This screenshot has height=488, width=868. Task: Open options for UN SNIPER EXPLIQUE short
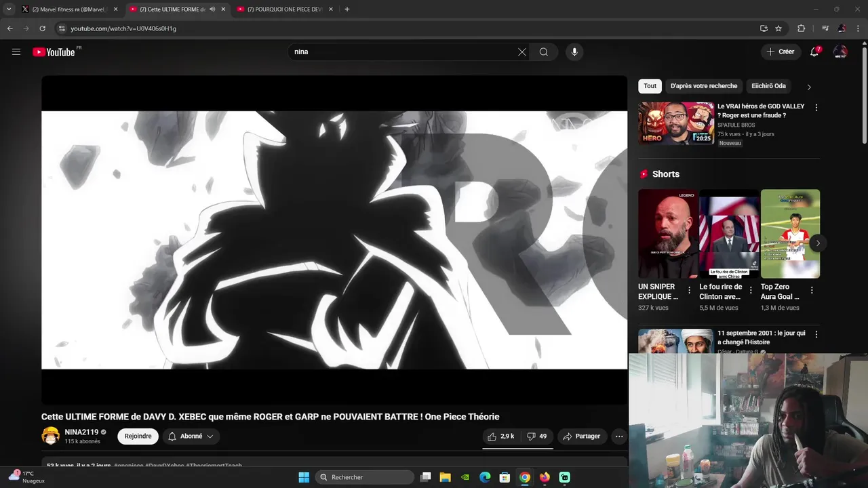pos(690,290)
